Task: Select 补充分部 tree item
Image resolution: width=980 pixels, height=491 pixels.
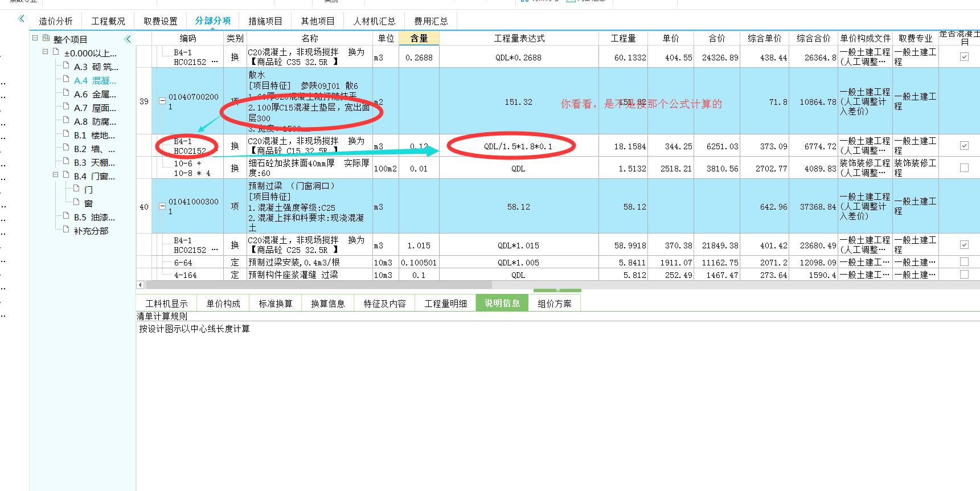Action: point(91,231)
